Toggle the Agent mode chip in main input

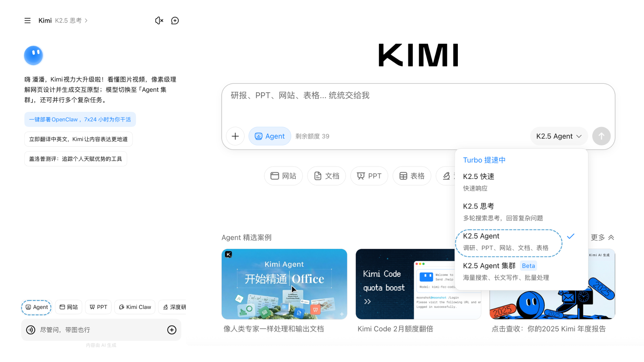[x=270, y=136]
